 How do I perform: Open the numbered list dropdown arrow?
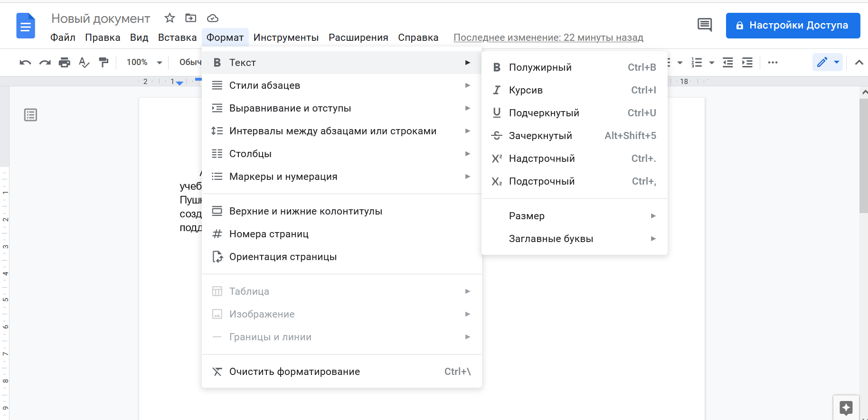[711, 63]
